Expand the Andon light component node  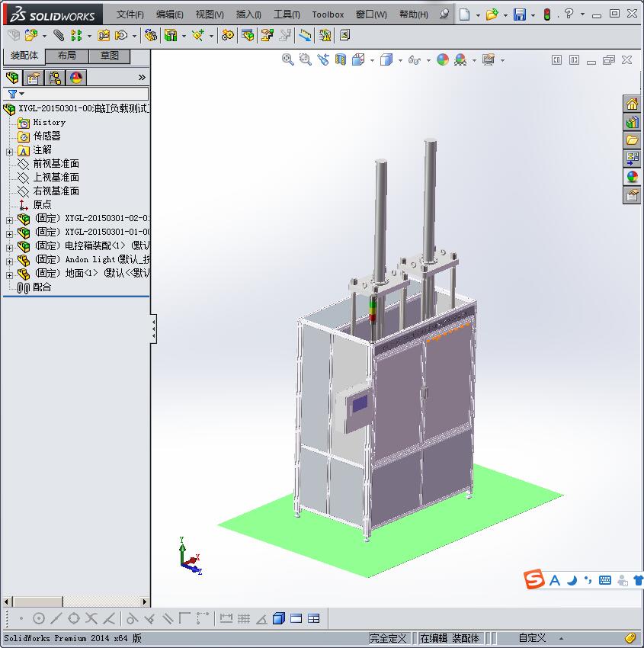point(9,261)
